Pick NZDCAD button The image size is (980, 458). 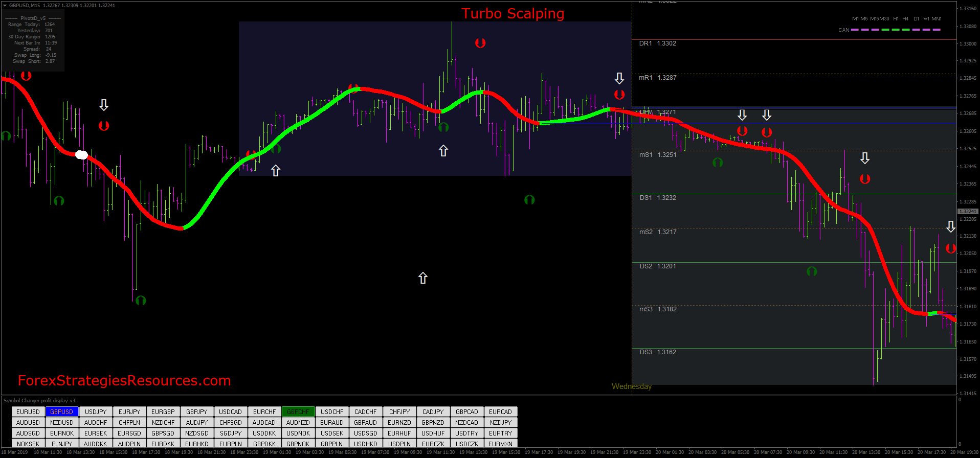click(467, 423)
